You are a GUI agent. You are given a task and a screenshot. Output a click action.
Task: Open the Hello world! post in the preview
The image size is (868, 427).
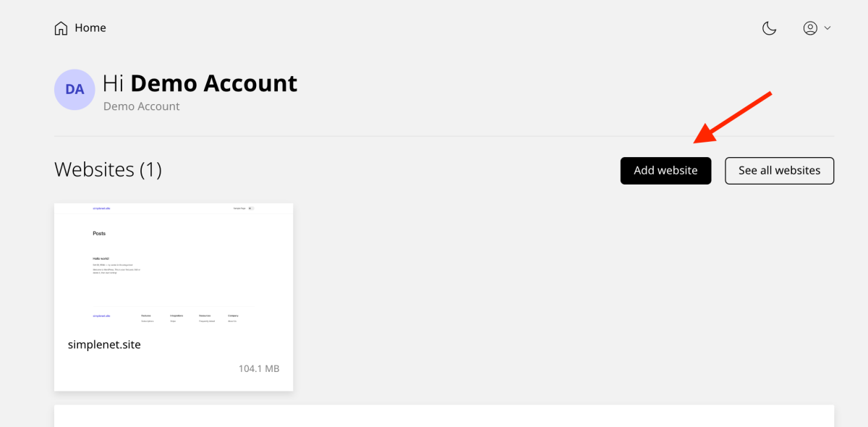101,258
